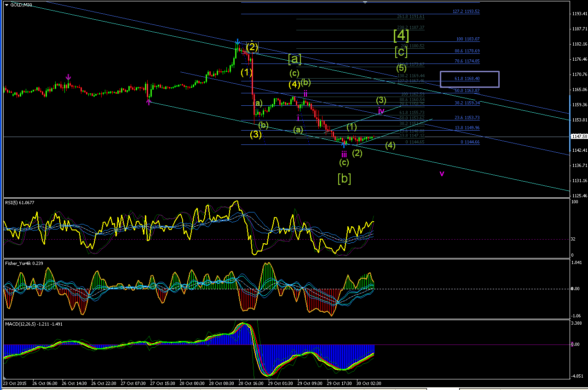This screenshot has height=390, width=588.
Task: Click the [b] wave label at bottom
Action: click(344, 178)
